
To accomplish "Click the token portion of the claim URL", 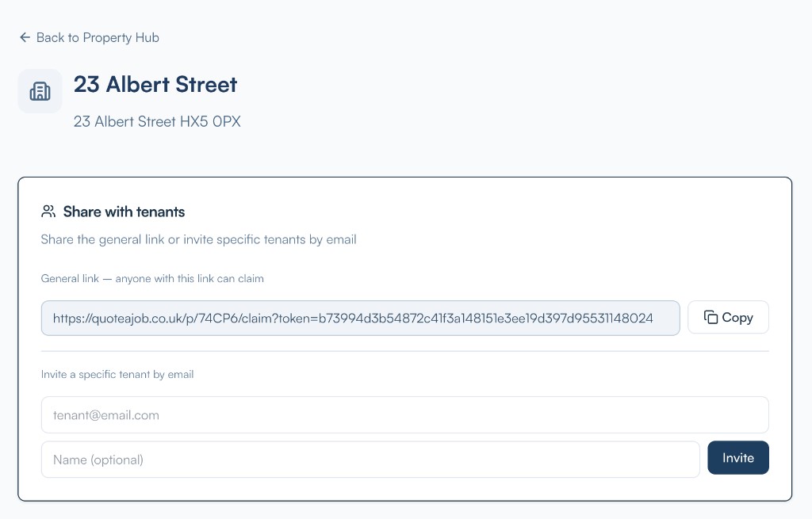I will (485, 318).
